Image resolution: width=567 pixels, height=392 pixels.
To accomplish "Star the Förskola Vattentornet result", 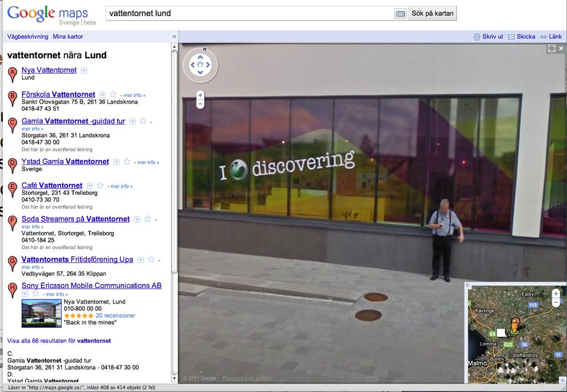I will (113, 94).
